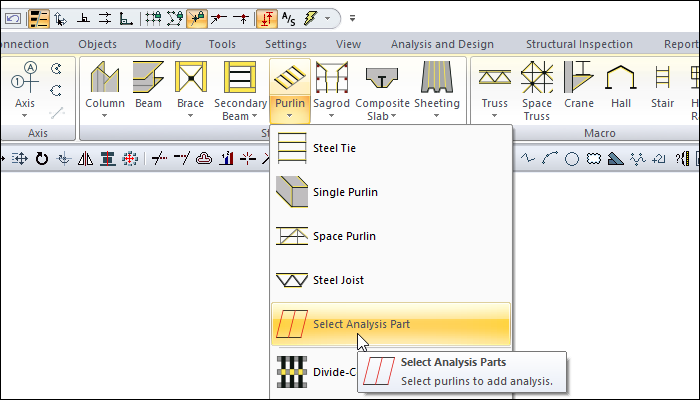Toggle the second highlighted quick-access list button

39,17
